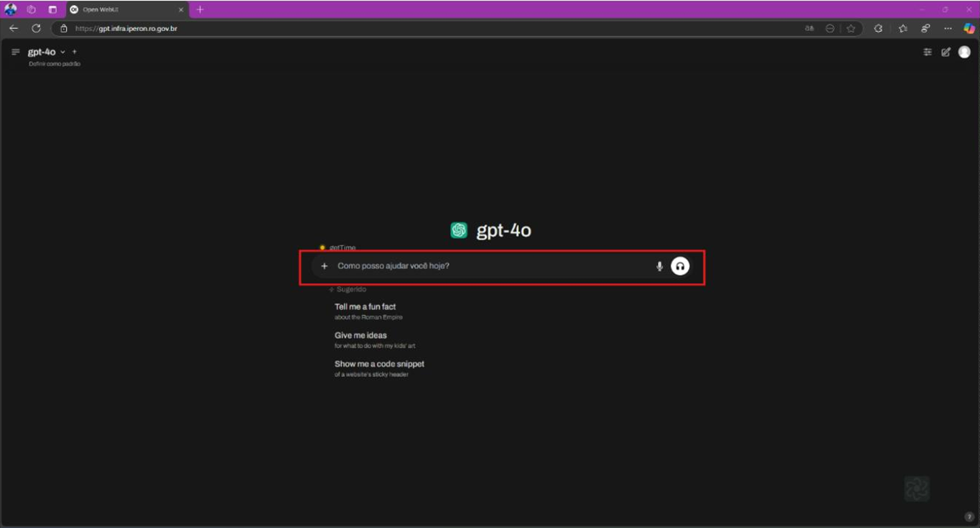The image size is (980, 528).
Task: Open a new browser tab
Action: 200,9
